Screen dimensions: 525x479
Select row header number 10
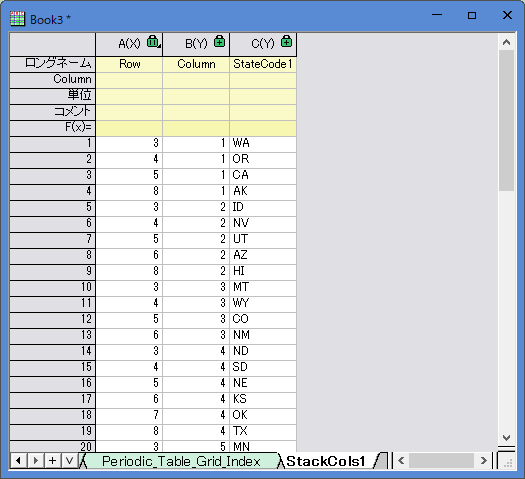(x=53, y=288)
